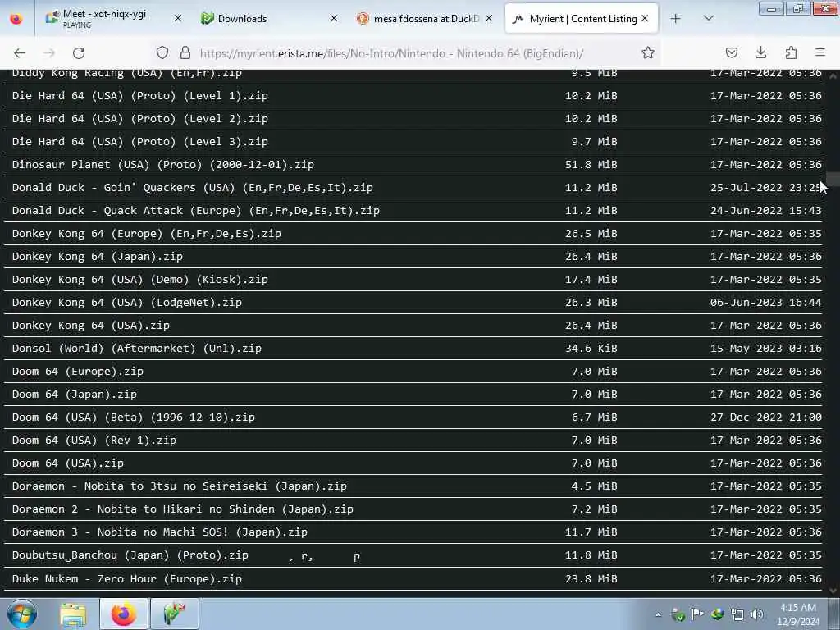Download Donkey Kong 64 (USA) (Demo) (Kiosk).zip
The height and width of the screenshot is (630, 840).
point(139,281)
